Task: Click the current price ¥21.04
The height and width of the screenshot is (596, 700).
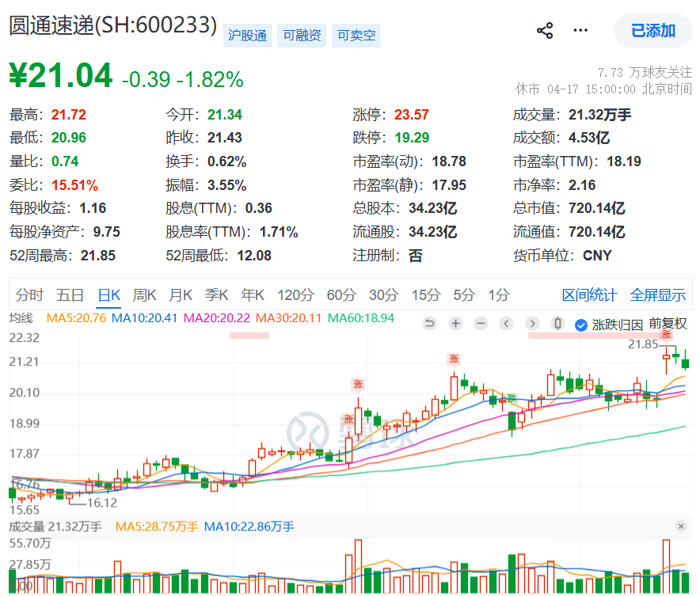Action: pos(61,75)
